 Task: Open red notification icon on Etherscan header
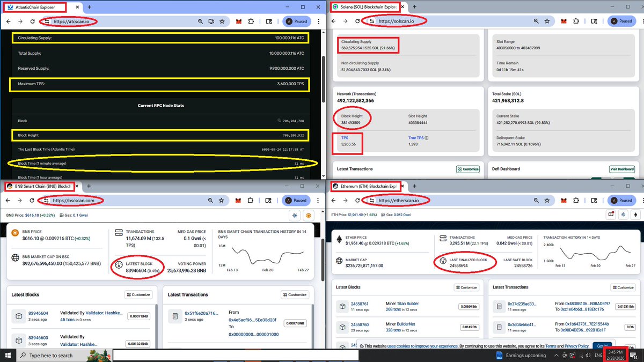click(x=611, y=214)
